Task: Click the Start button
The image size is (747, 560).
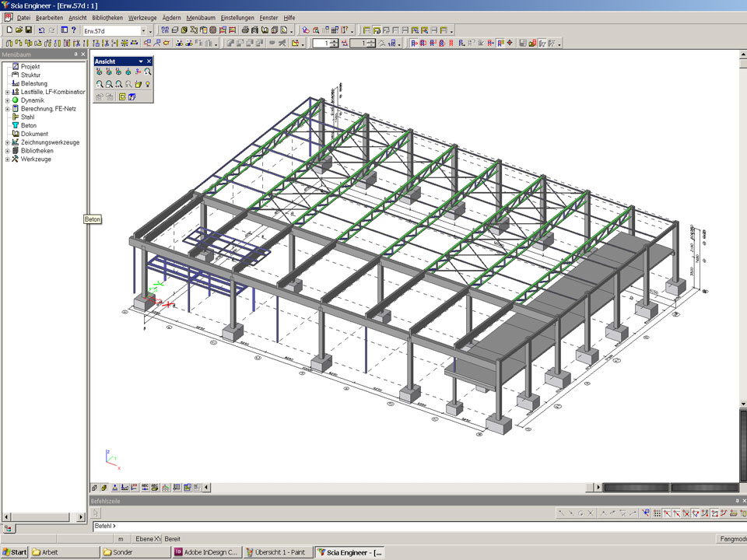Action: [x=14, y=552]
